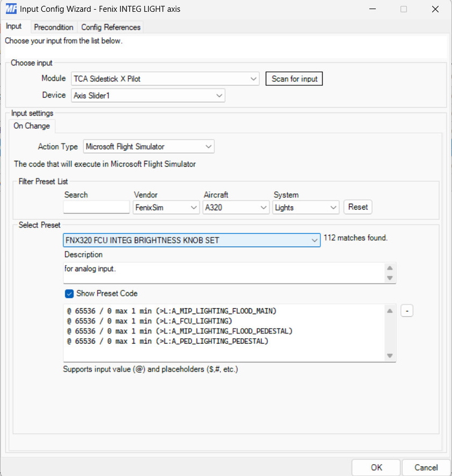This screenshot has height=476, width=452.
Task: Expand the Vendor FenixSim dropdown
Action: (166, 208)
